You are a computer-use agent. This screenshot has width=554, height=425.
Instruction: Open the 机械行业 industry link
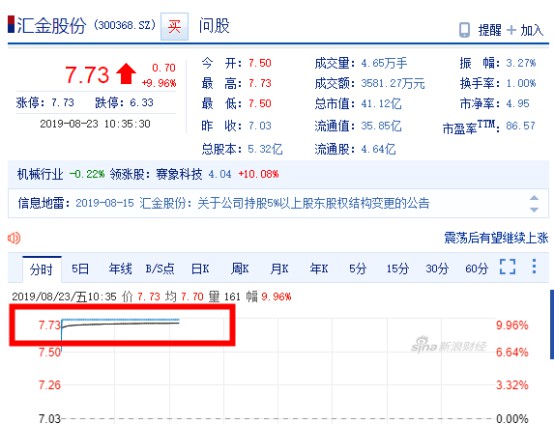[40, 174]
